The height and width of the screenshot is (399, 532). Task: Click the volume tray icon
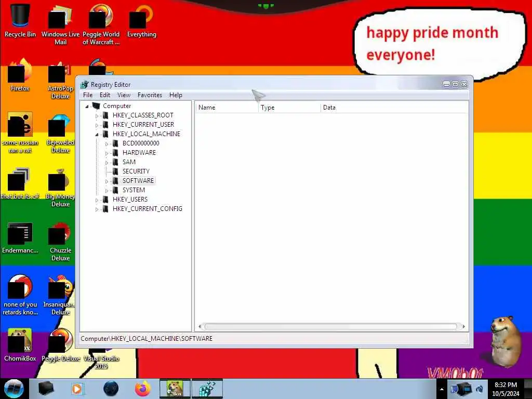pos(480,389)
